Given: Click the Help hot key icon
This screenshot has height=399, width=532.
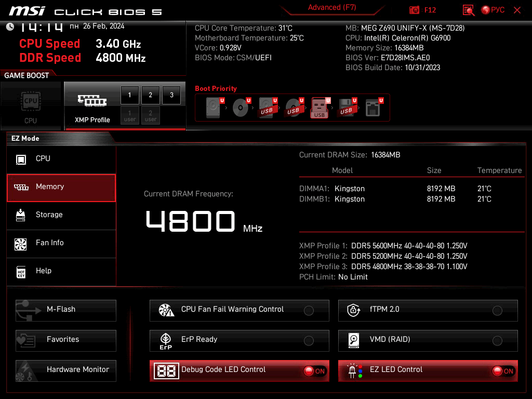Looking at the screenshot, I should [x=21, y=272].
